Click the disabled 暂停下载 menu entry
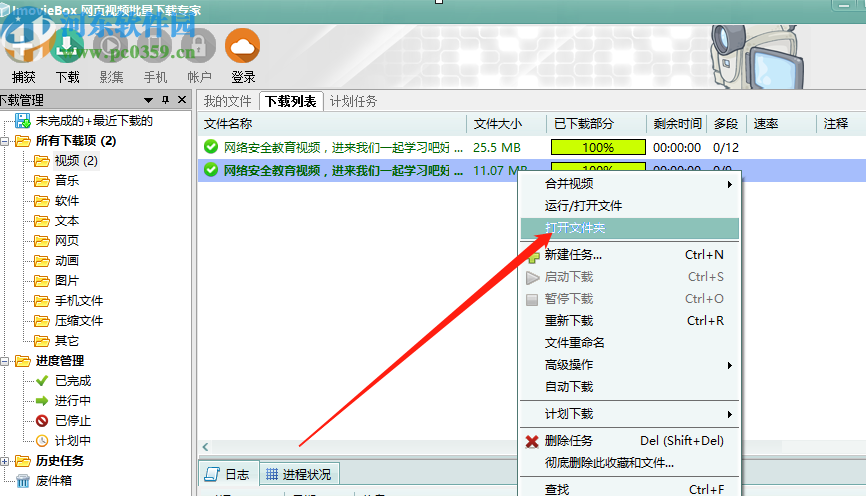Viewport: 866px width, 496px height. click(630, 299)
